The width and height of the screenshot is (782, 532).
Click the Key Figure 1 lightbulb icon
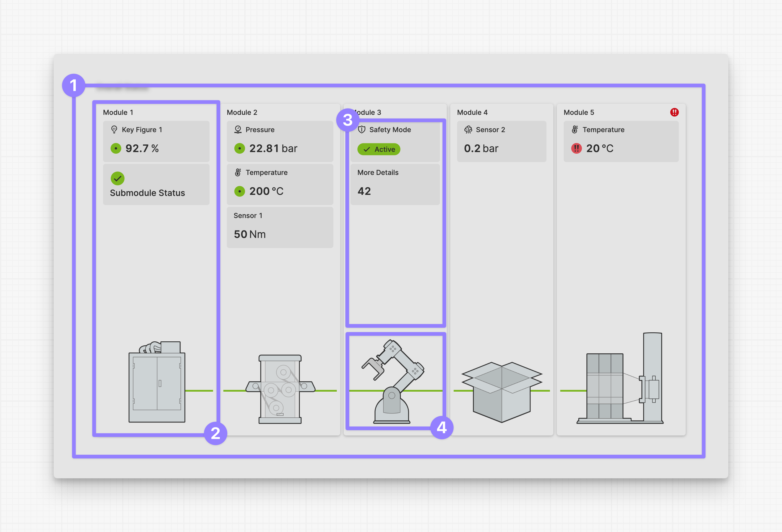click(x=114, y=129)
